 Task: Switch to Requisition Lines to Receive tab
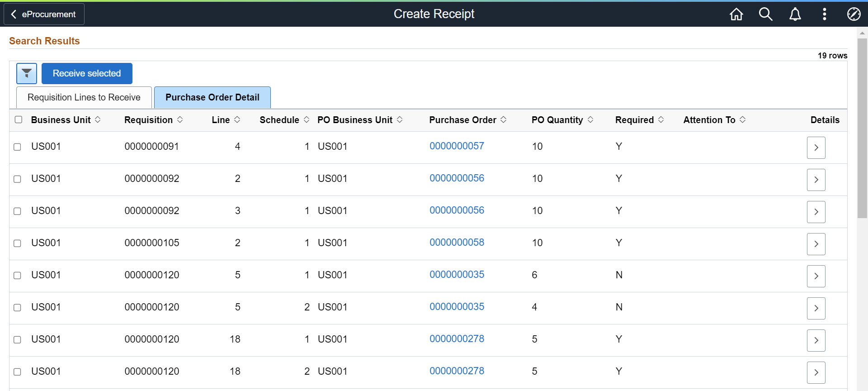coord(84,97)
